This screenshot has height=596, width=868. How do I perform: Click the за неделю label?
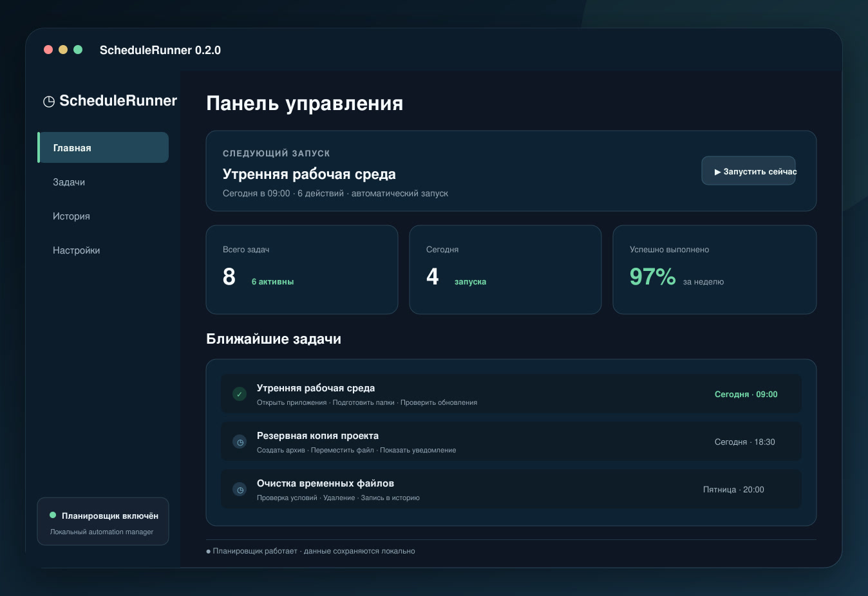click(703, 282)
